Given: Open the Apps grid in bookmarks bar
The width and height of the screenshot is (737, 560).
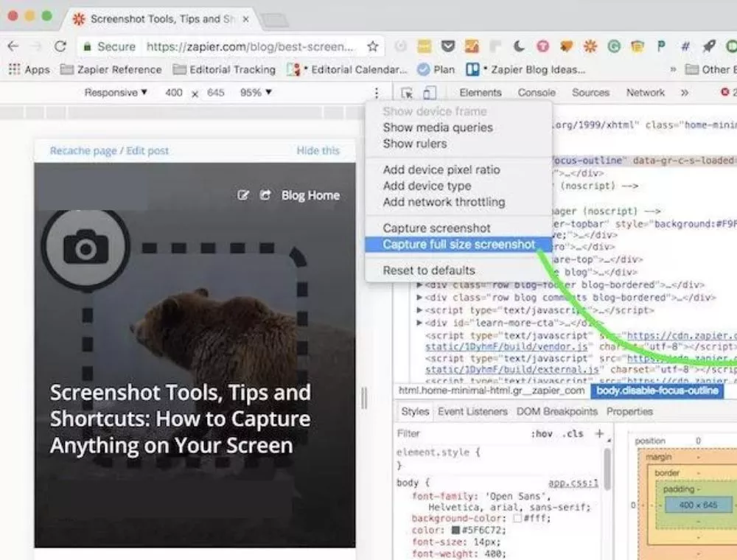Looking at the screenshot, I should tap(29, 69).
